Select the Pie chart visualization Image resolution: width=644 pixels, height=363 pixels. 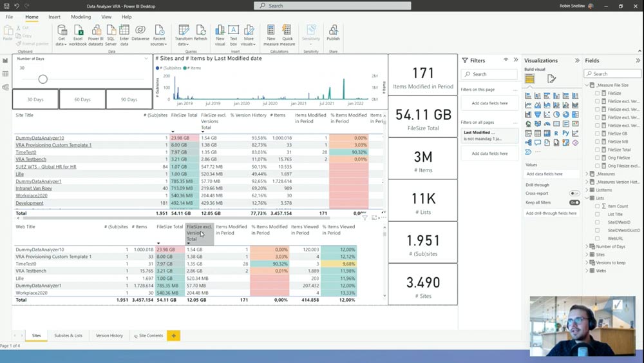tap(556, 115)
